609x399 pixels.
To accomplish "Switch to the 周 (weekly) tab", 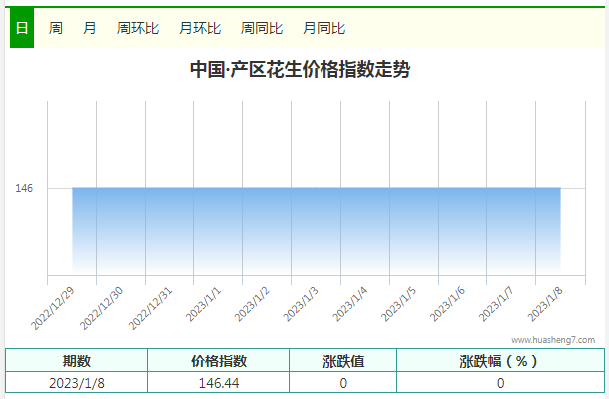I will click(x=56, y=28).
